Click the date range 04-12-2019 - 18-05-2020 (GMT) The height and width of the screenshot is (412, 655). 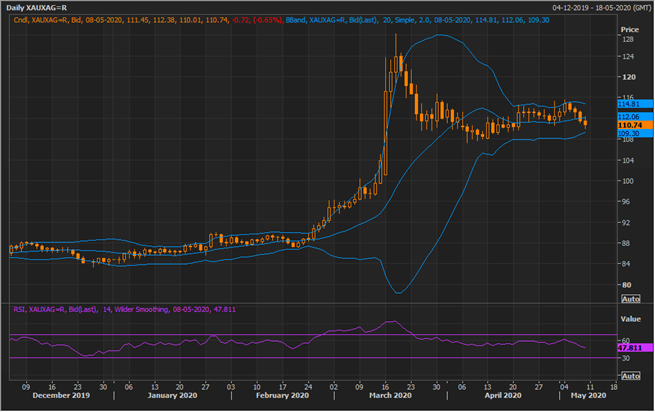(602, 8)
